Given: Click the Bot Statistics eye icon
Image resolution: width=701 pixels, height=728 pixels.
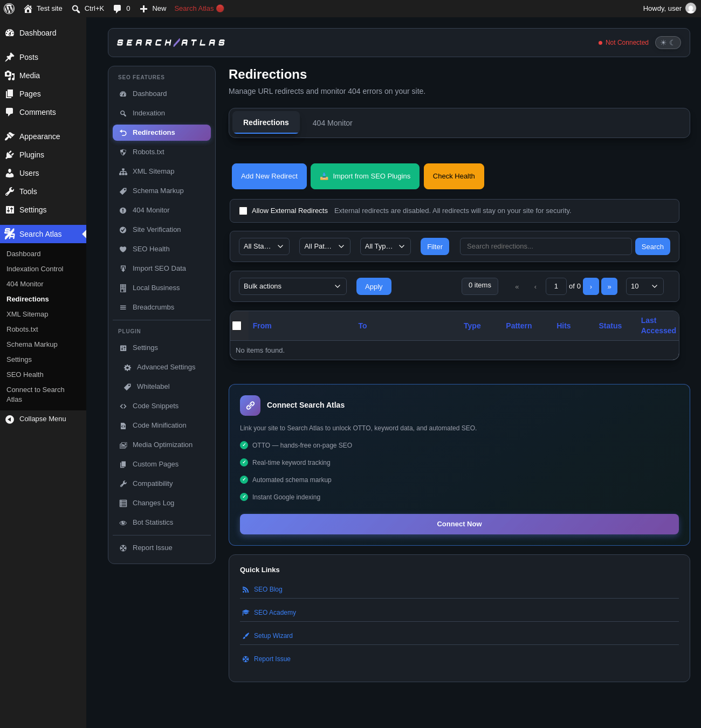Looking at the screenshot, I should (123, 523).
